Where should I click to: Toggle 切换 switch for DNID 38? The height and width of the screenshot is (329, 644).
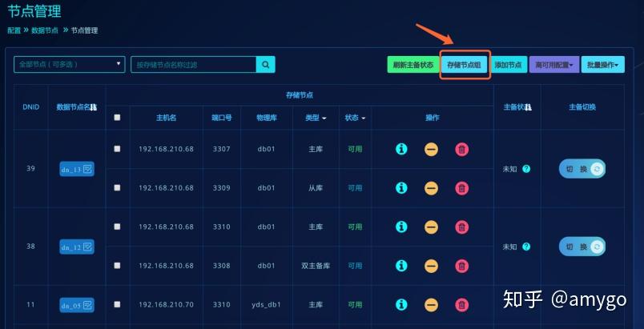point(582,247)
